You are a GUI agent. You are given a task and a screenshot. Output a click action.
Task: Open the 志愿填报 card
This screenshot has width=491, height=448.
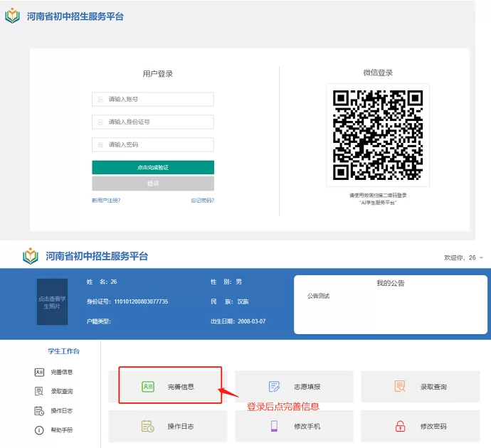point(294,387)
